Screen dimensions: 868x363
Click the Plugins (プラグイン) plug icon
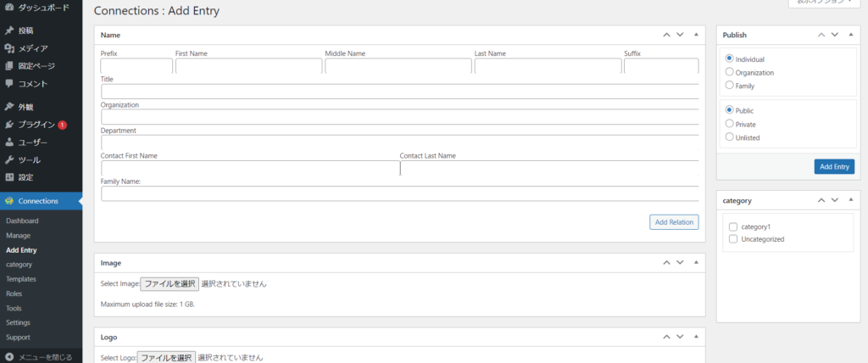pos(9,125)
